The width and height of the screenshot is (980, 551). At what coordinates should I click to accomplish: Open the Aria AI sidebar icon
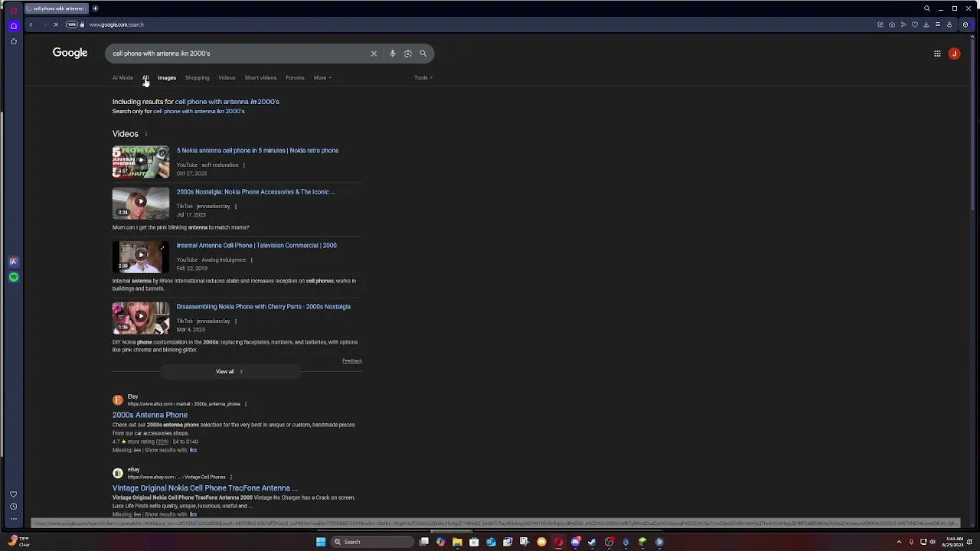13,262
